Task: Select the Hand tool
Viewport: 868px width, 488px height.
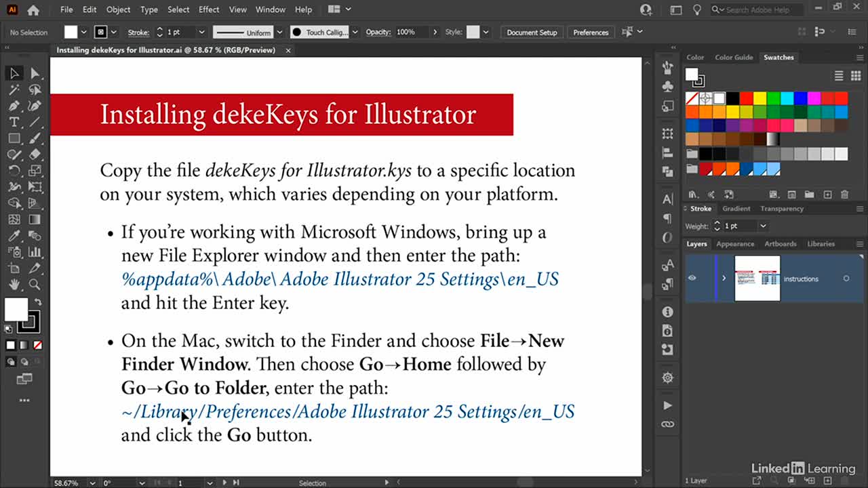Action: [x=14, y=285]
